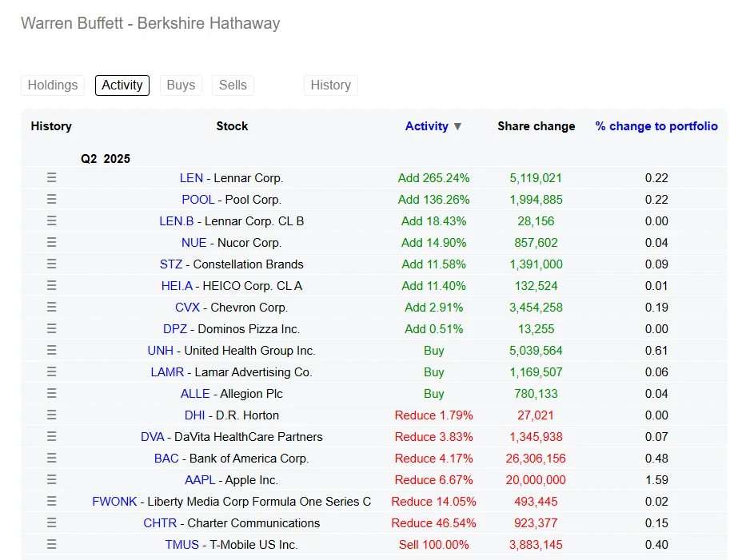Open history icon for Bank of America row
Screen dimensions: 734x560
click(51, 458)
